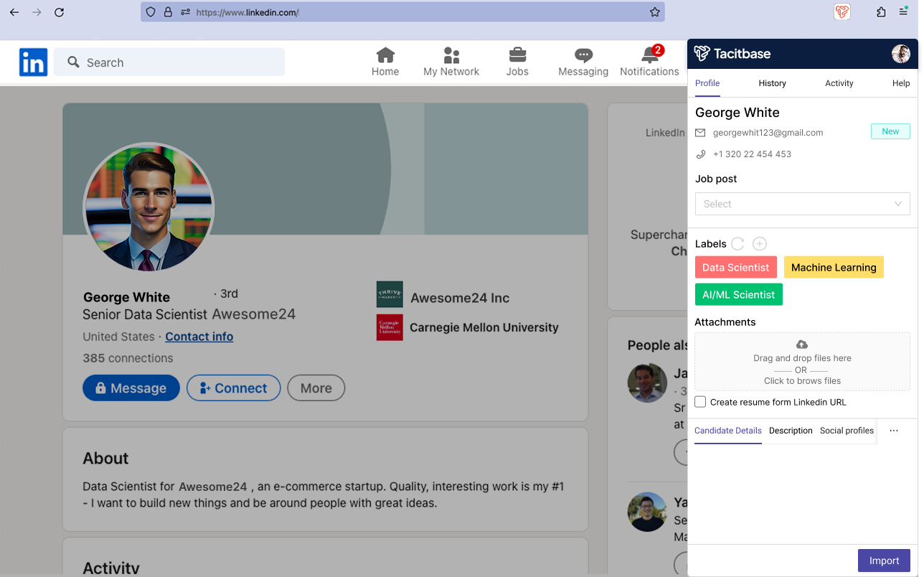The width and height of the screenshot is (924, 577).
Task: Click the Connect button on profile
Action: tap(233, 388)
